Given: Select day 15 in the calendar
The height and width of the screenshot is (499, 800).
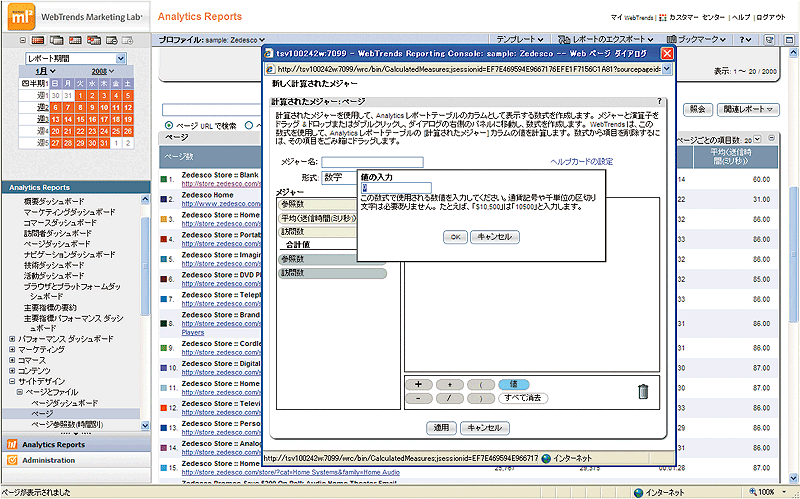Looking at the screenshot, I should (80, 119).
